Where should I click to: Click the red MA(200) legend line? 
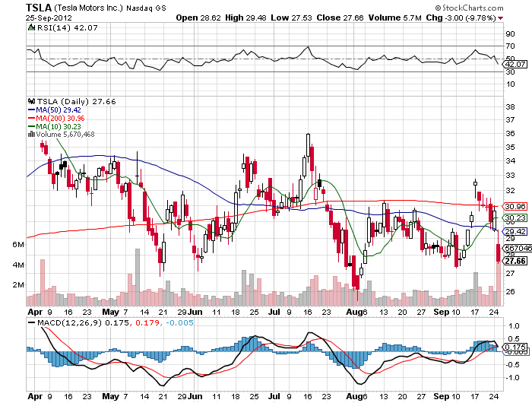pyautogui.click(x=32, y=118)
